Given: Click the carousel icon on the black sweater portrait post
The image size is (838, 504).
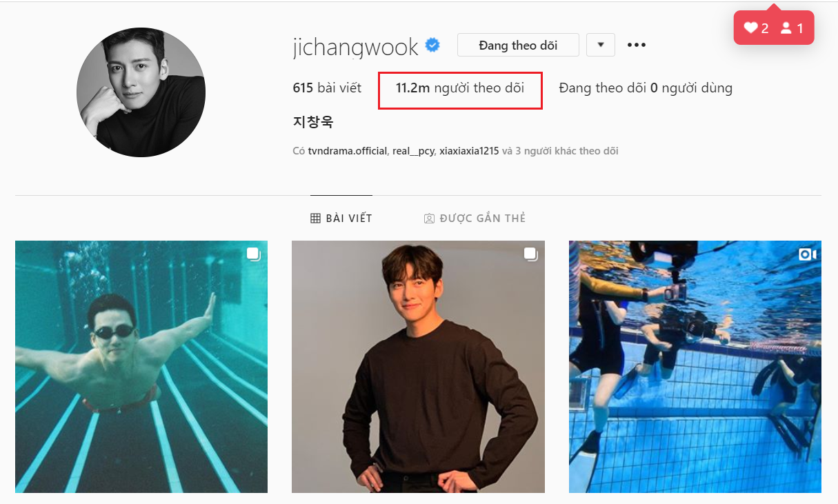Looking at the screenshot, I should (530, 254).
